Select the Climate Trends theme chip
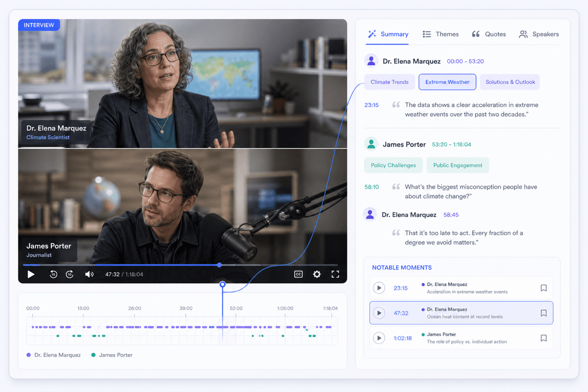The width and height of the screenshot is (588, 392). tap(390, 82)
